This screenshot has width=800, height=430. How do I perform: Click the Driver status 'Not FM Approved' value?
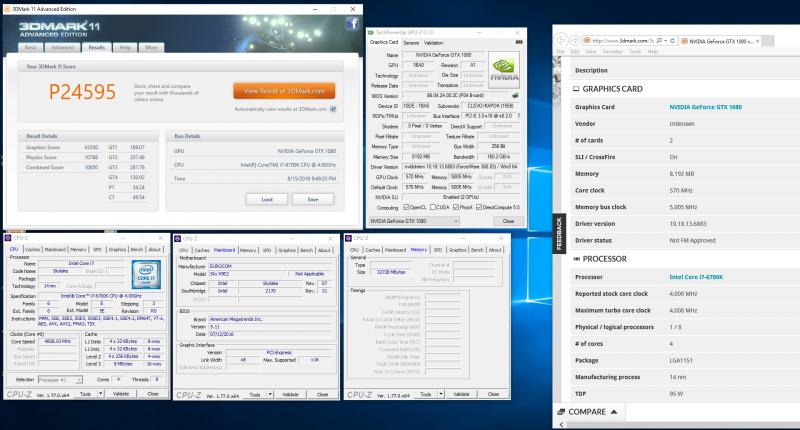tap(692, 240)
